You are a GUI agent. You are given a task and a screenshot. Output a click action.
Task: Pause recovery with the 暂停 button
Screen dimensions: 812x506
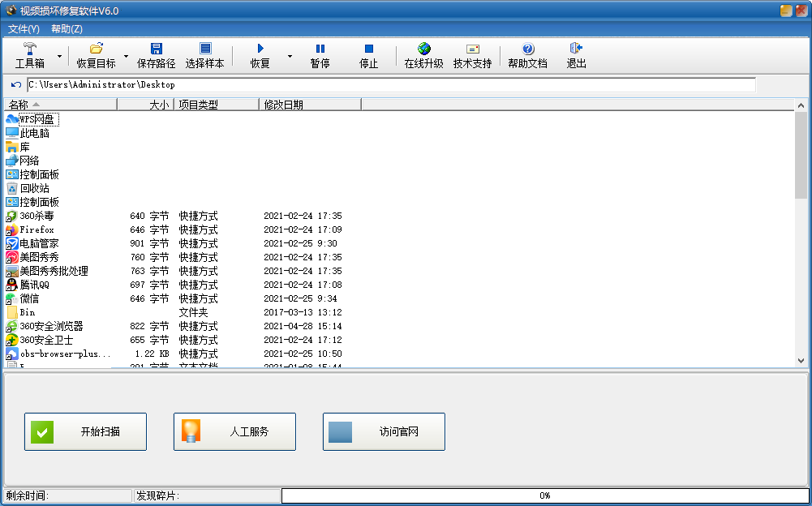coord(320,55)
